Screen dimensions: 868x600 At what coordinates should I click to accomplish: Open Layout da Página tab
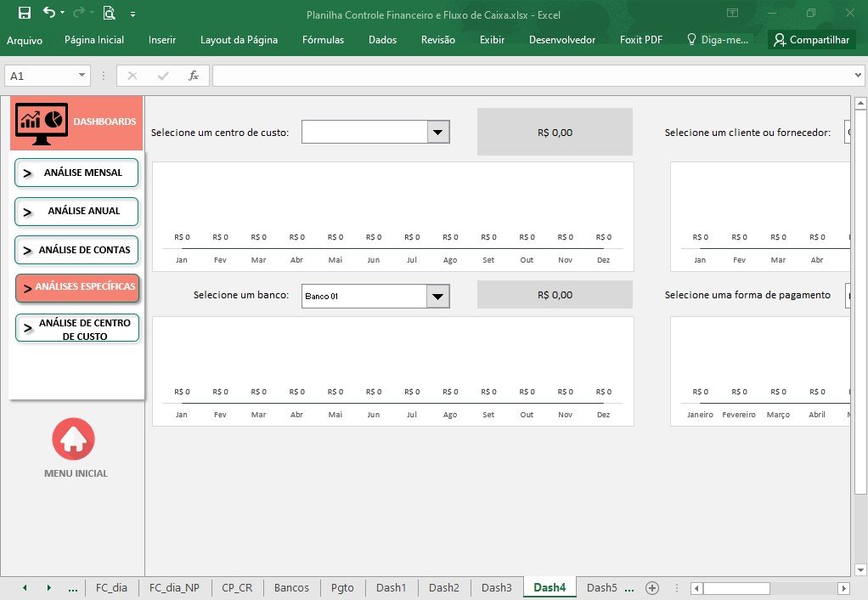coord(240,40)
